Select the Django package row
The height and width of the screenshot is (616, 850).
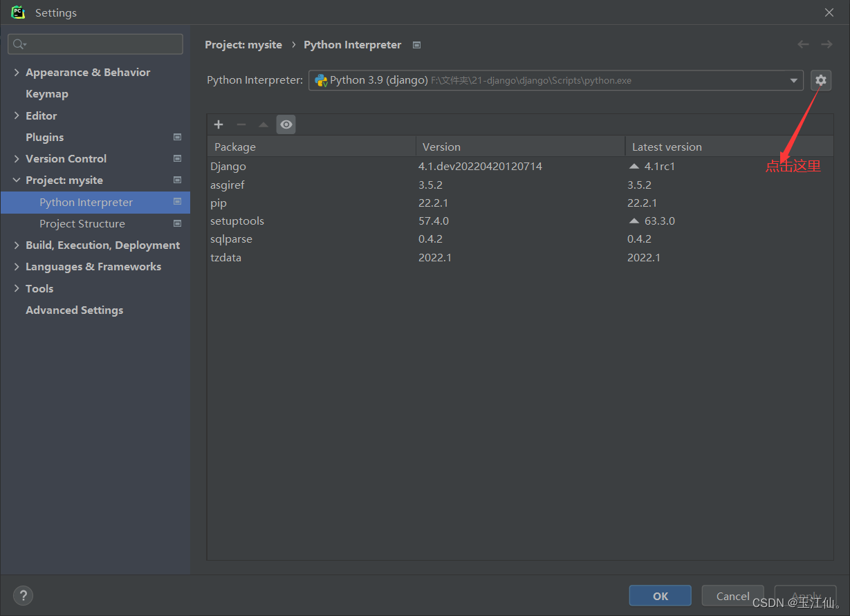(x=520, y=167)
